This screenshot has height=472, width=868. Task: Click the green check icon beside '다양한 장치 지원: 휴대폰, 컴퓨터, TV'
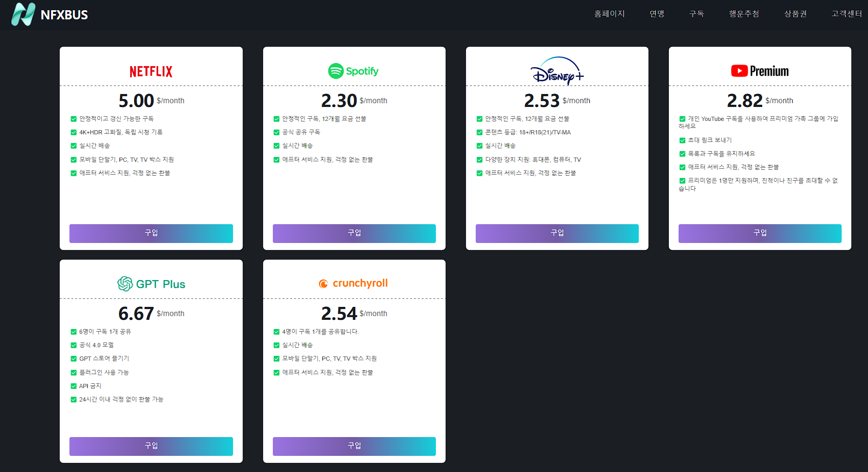479,160
